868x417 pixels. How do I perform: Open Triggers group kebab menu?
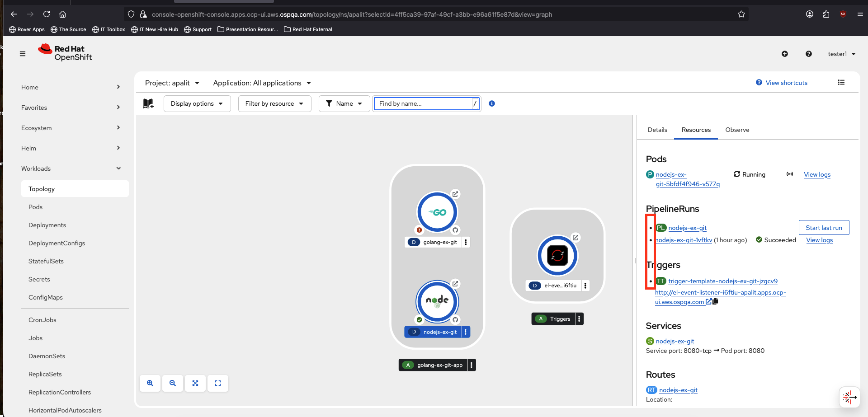(579, 319)
